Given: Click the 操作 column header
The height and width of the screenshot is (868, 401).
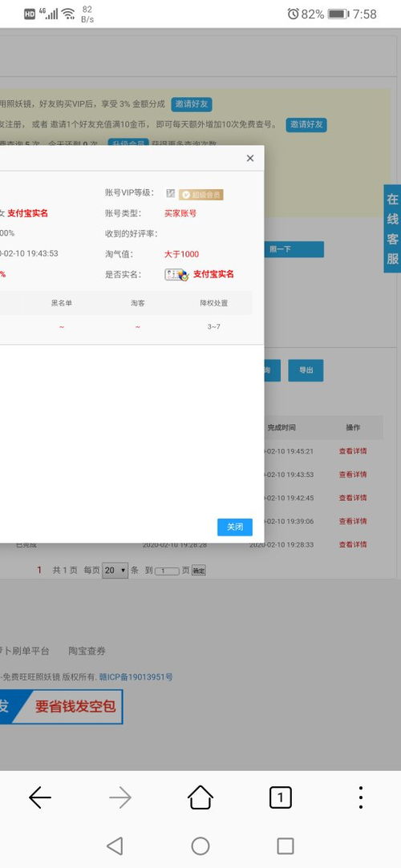Looking at the screenshot, I should (x=353, y=428).
